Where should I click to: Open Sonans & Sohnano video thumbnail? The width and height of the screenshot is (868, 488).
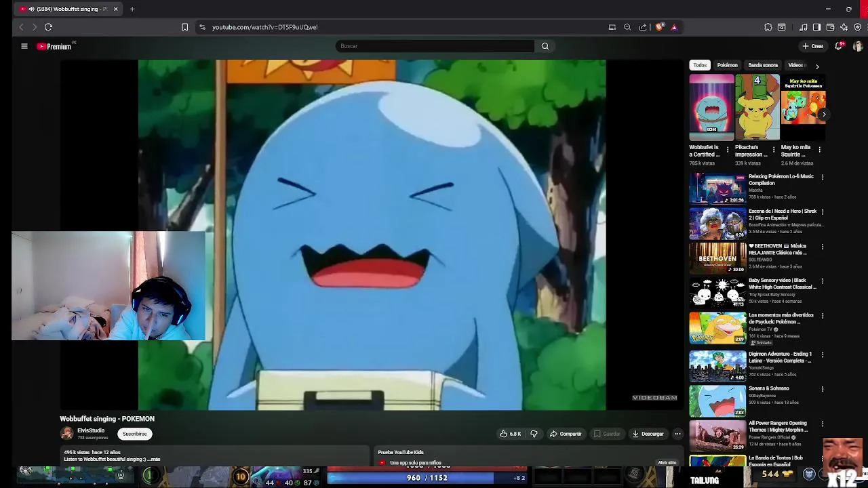(x=717, y=401)
